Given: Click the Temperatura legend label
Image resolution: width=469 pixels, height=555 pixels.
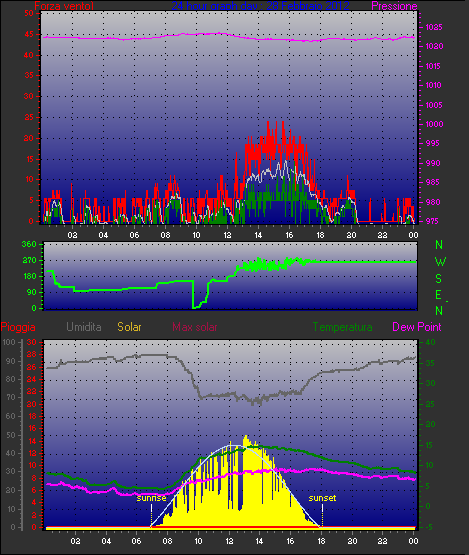Looking at the screenshot, I should coord(342,327).
